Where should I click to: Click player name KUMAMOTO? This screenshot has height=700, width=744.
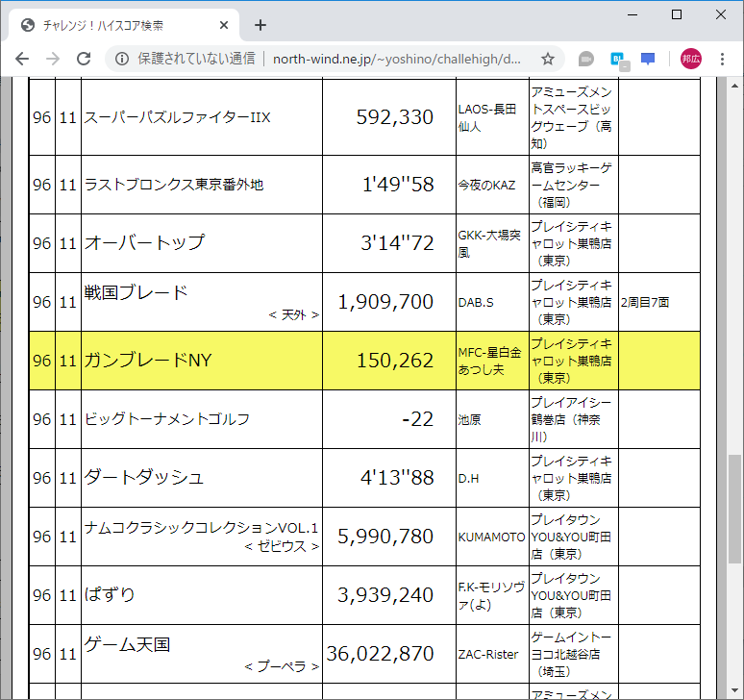tap(491, 537)
